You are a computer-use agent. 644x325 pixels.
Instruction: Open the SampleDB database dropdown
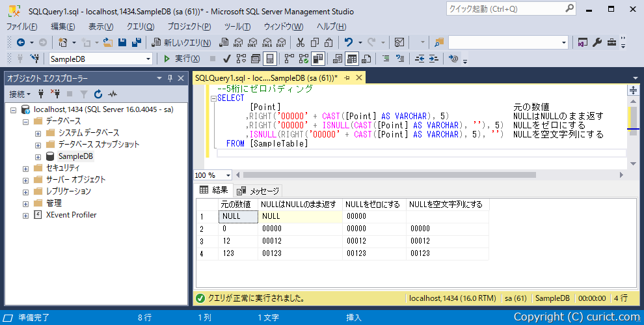[148, 59]
